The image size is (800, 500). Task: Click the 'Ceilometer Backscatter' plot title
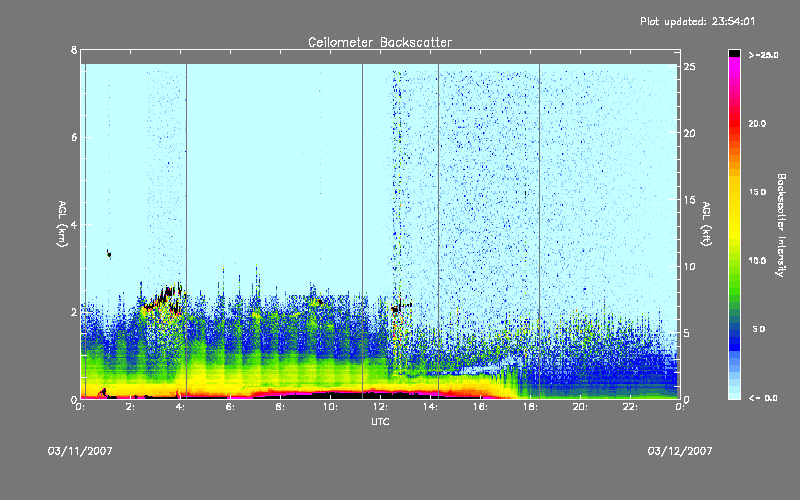(380, 42)
